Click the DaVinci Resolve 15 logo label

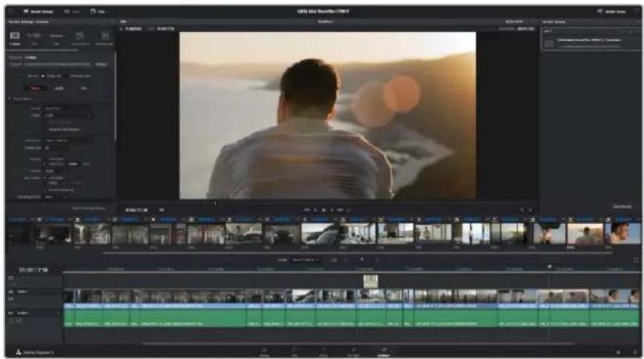click(x=36, y=352)
